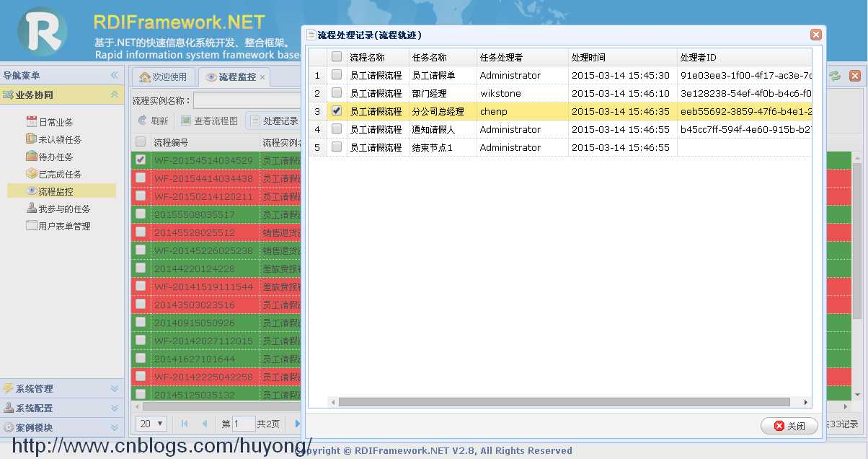Uncheck the WF-20154514034529 row checkbox

141,159
